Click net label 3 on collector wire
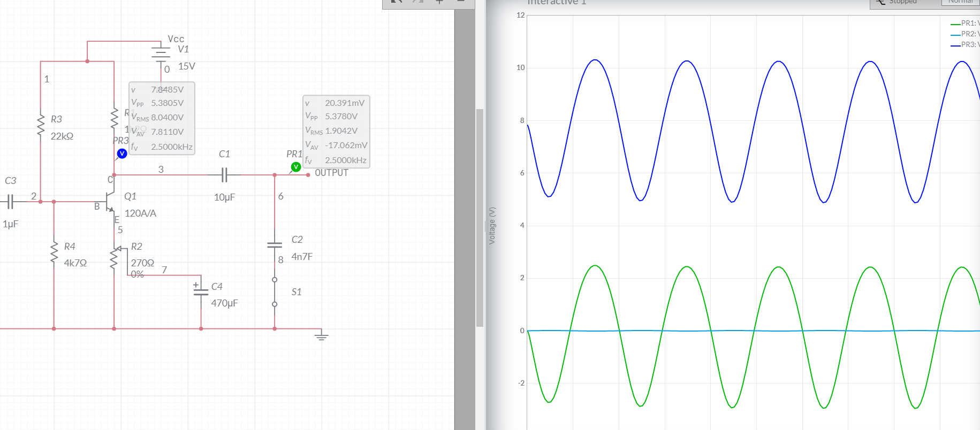980x430 pixels. pyautogui.click(x=161, y=170)
